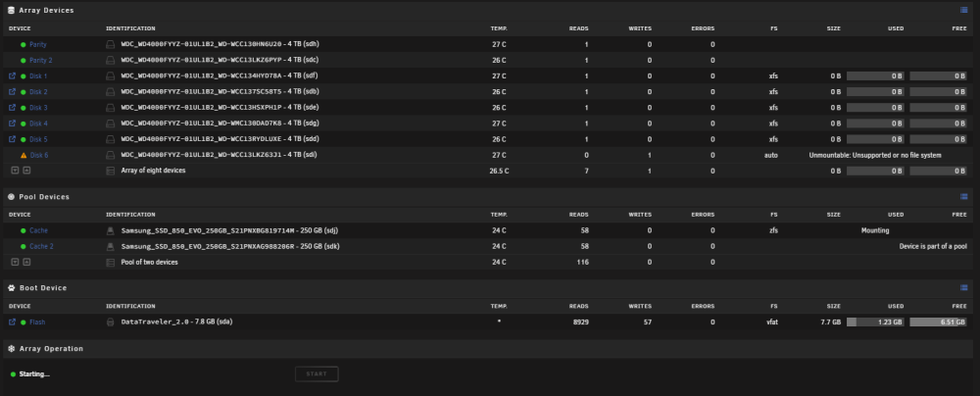Toggle the Array Devices view icon
The image size is (980, 396).
[963, 10]
